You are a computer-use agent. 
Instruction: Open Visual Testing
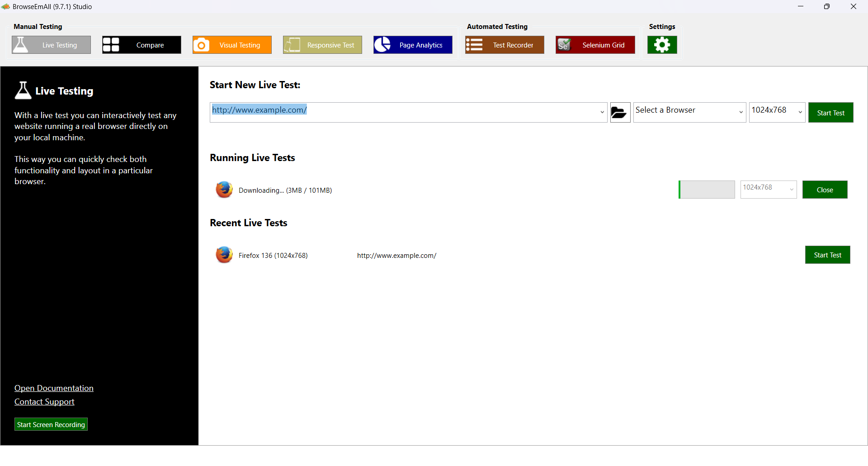tap(232, 45)
